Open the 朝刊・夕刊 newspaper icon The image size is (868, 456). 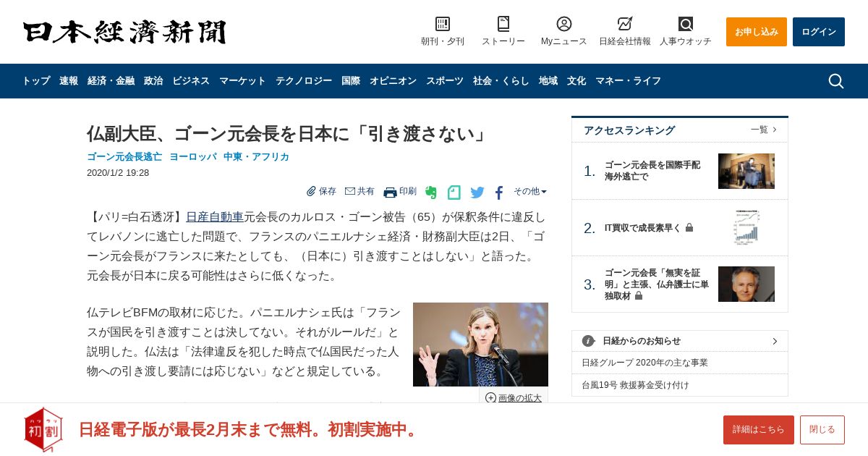click(x=443, y=24)
